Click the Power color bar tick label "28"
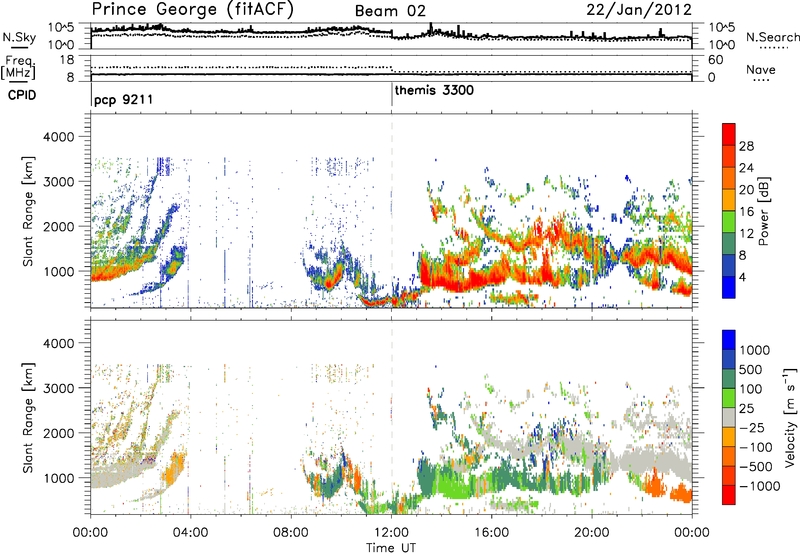Screen dimensions: 800x554 (x=746, y=146)
